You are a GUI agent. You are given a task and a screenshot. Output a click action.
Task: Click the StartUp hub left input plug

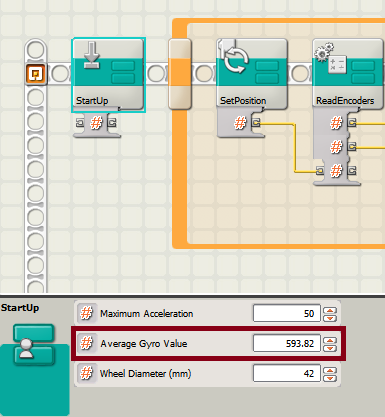coord(80,123)
